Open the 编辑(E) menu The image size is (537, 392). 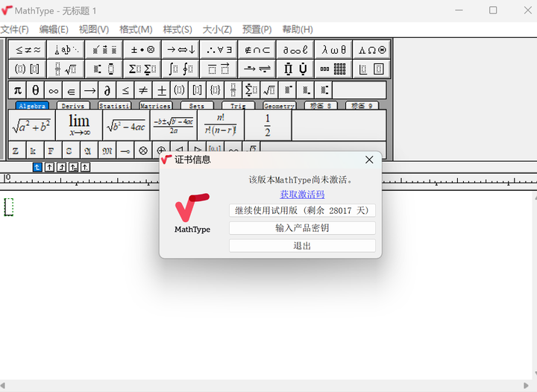[54, 29]
